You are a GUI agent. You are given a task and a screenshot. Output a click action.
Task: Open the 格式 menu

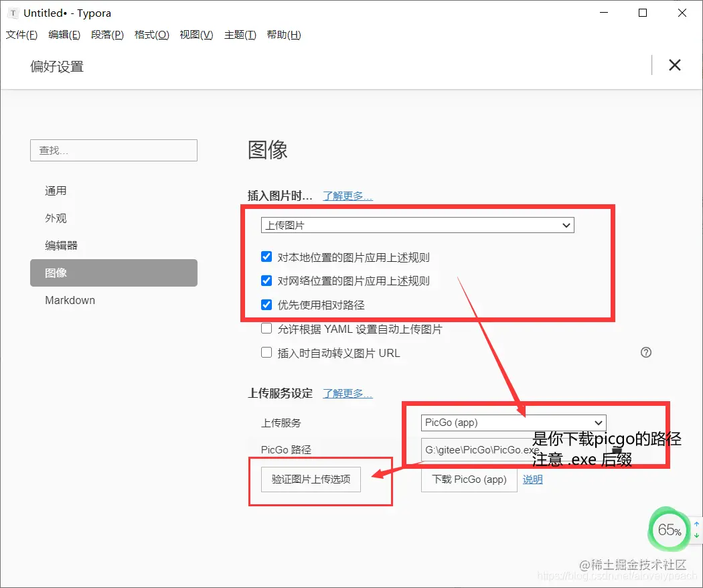(151, 35)
